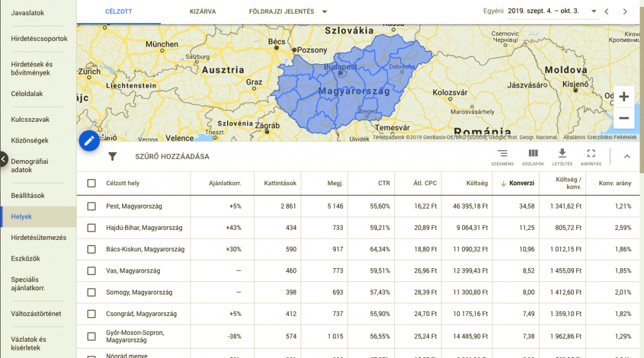This screenshot has height=358, width=644.
Task: Open Demográfiai adatok in sidebar
Action: point(30,165)
